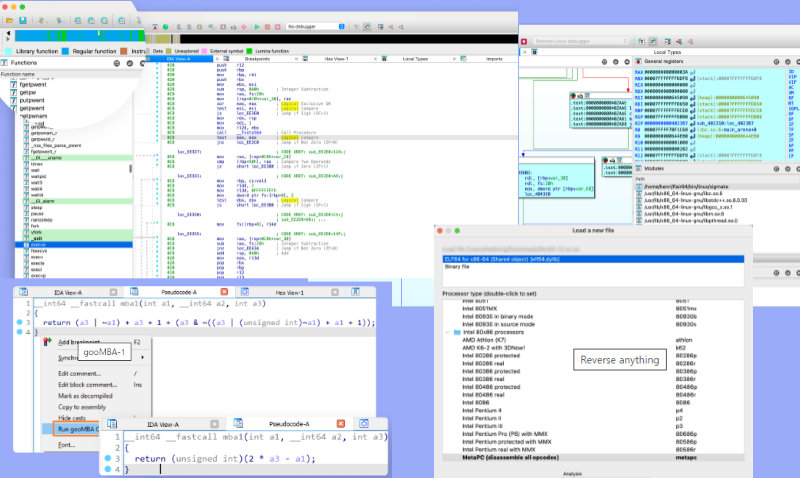The image size is (800, 478).
Task: Click the red stop icon beside Remote Linux debugger
Action: [524, 41]
